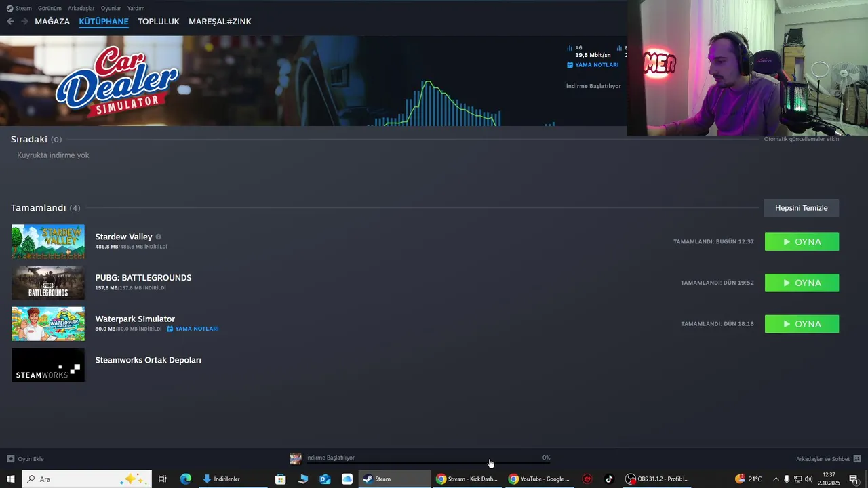The height and width of the screenshot is (488, 868).
Task: Open the volume control in tray
Action: coord(808,479)
